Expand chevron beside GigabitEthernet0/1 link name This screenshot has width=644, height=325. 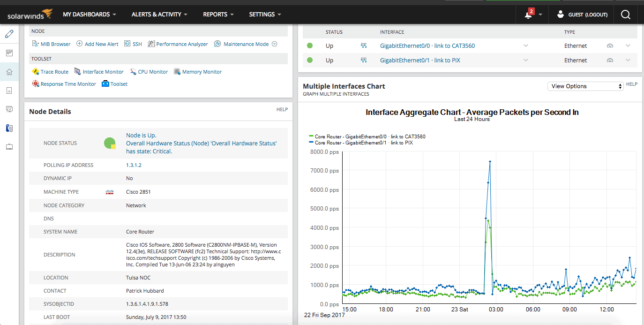[526, 60]
